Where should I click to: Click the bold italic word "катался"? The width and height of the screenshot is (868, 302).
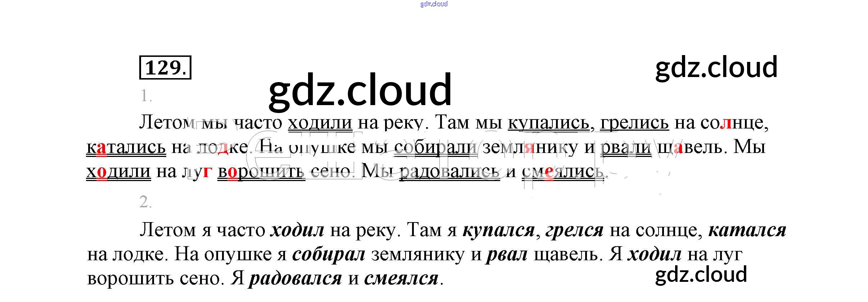(747, 230)
